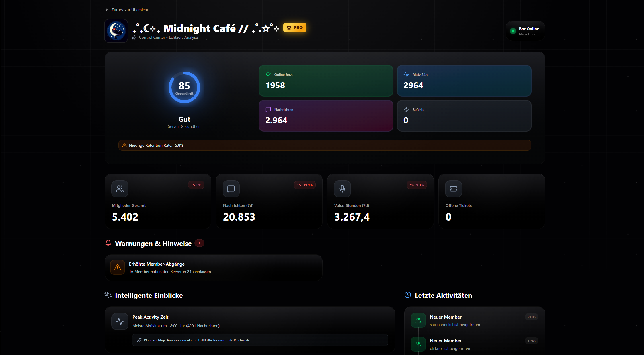
Task: Click the Aktiv 24h pulse icon
Action: pos(406,74)
